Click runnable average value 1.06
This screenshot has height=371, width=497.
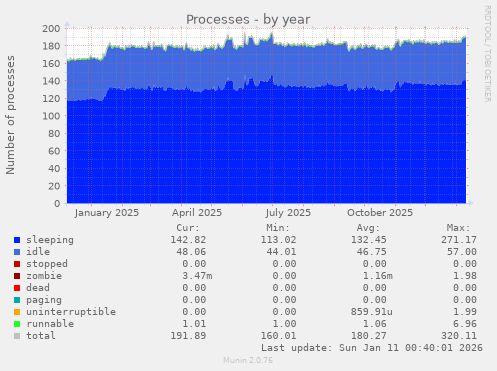(374, 324)
